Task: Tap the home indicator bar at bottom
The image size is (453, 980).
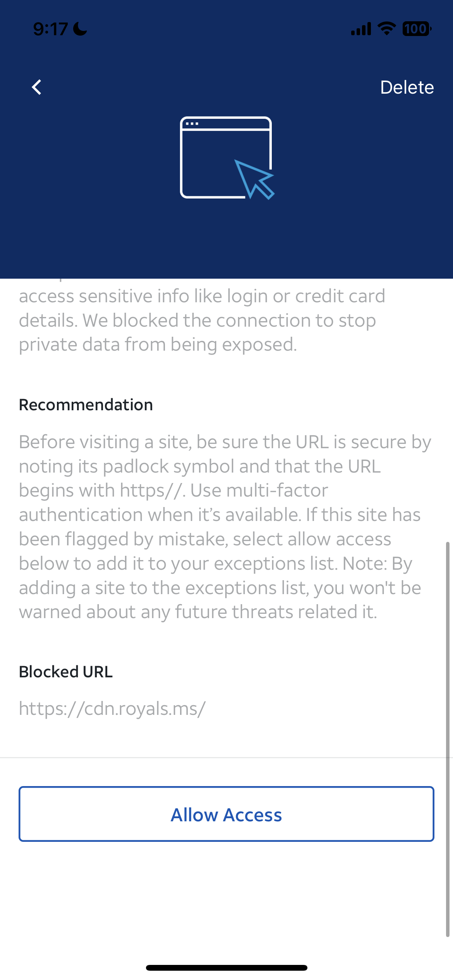Action: tap(226, 968)
